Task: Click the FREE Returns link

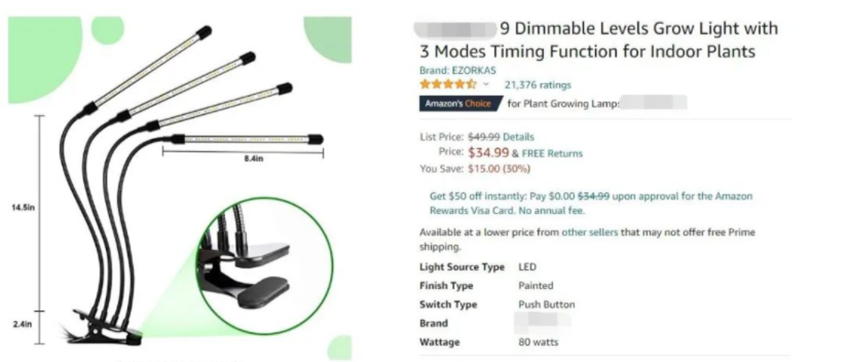Action: click(x=552, y=153)
